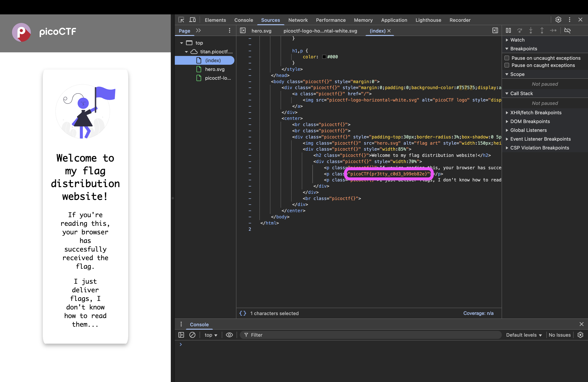
Task: Enable Pause on caught exceptions
Action: [x=507, y=65]
